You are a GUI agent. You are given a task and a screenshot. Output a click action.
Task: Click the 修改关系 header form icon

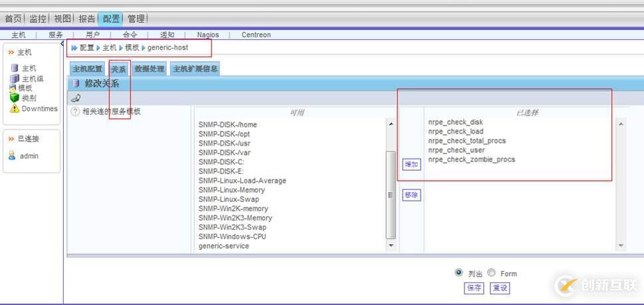click(76, 83)
